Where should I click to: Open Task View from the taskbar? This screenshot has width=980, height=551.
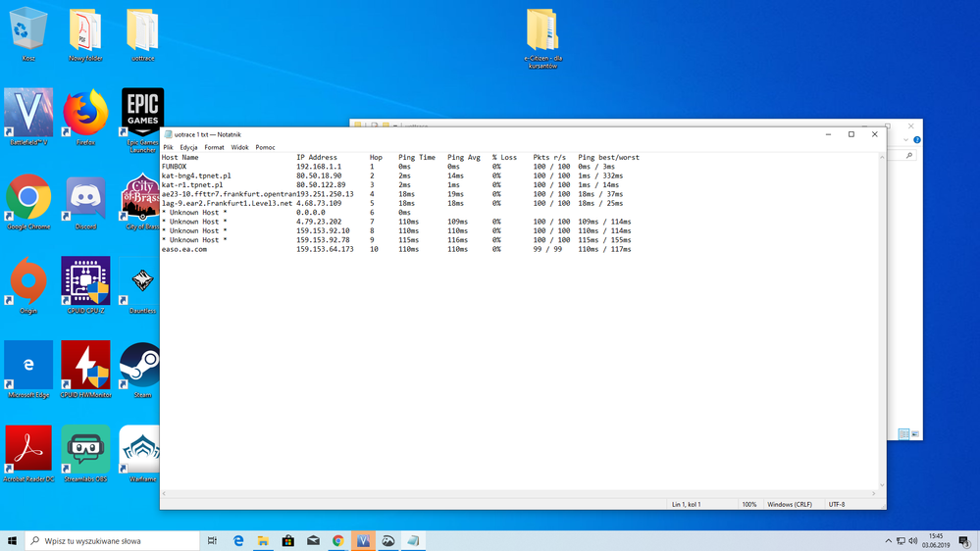pos(213,540)
